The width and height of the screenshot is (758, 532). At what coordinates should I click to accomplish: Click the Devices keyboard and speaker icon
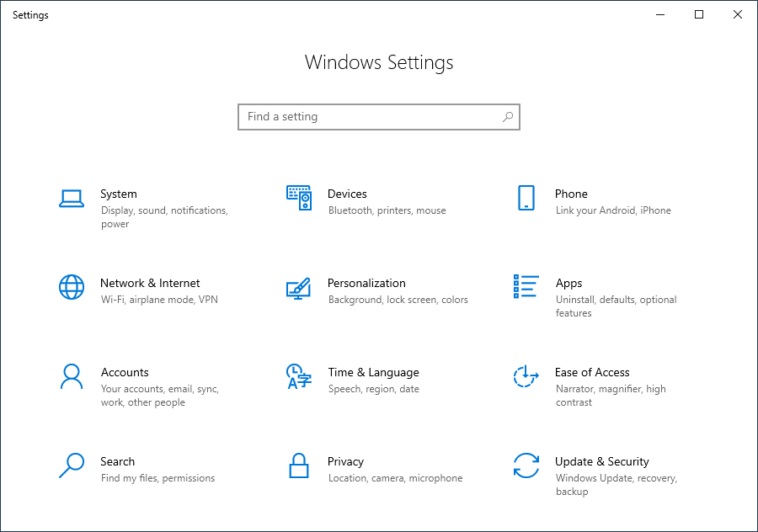point(299,198)
